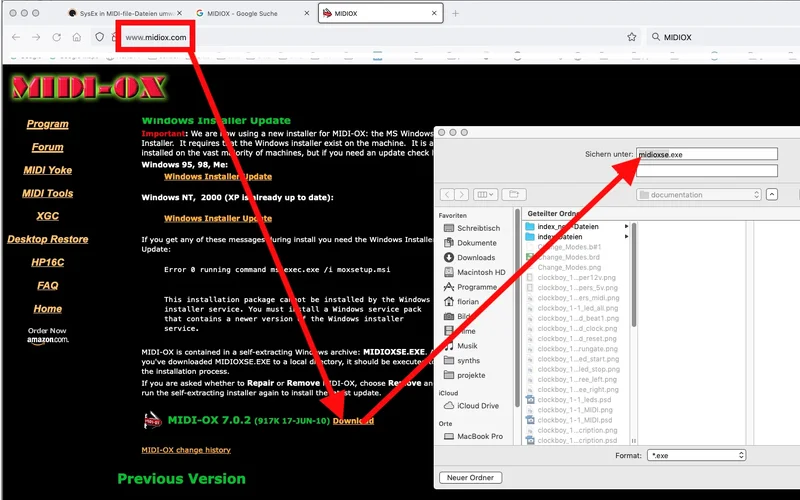Click the browser back arrow
800x500 pixels.
click(x=16, y=37)
